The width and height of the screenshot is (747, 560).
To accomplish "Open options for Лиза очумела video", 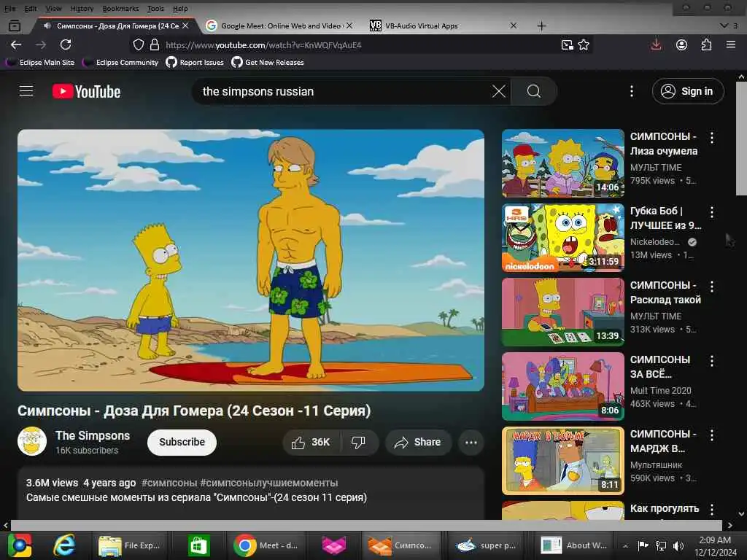I will pyautogui.click(x=712, y=138).
